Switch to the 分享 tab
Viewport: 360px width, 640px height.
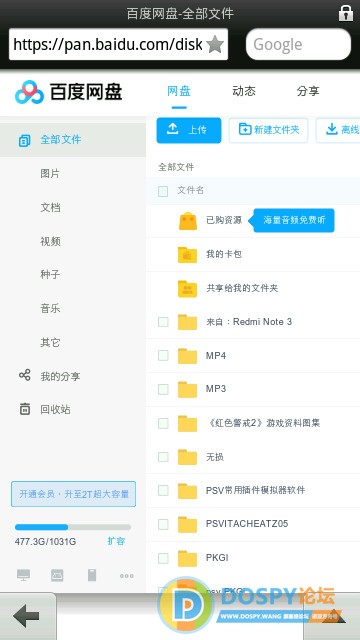[x=308, y=91]
